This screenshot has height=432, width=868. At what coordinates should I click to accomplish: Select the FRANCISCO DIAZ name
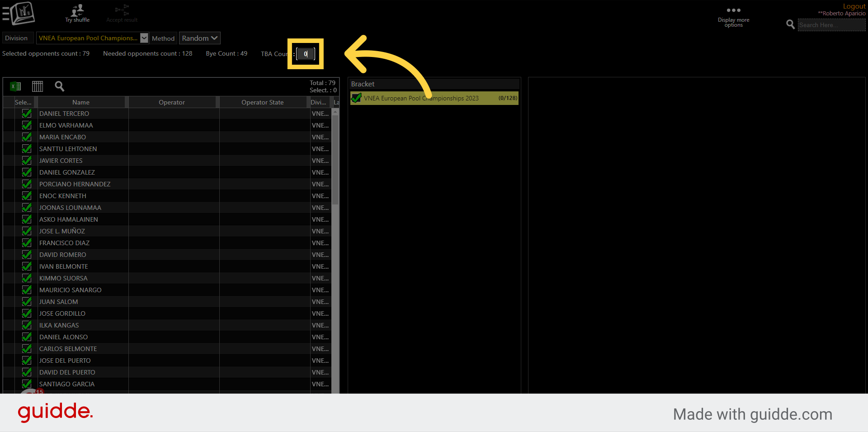pyautogui.click(x=64, y=243)
